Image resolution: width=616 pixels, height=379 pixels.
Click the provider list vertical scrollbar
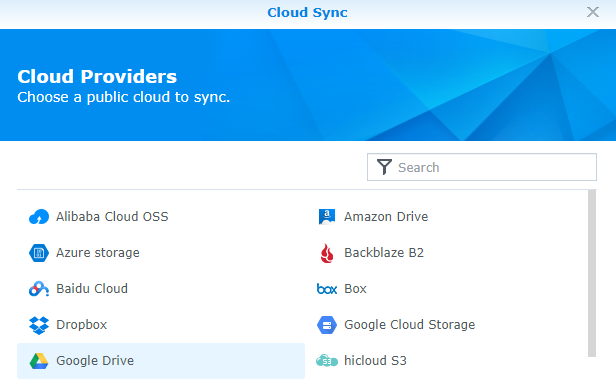point(592,274)
